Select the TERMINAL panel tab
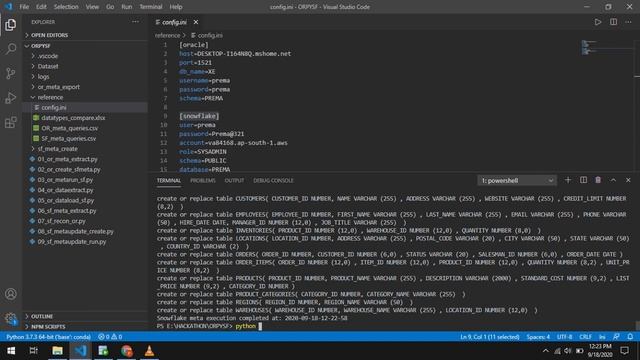Viewport: 640px width, 360px height. click(169, 180)
